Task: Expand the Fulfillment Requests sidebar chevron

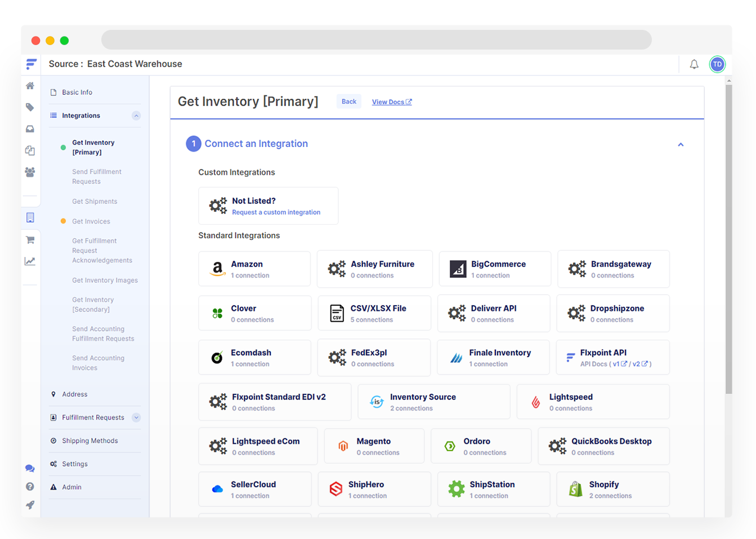Action: click(136, 417)
